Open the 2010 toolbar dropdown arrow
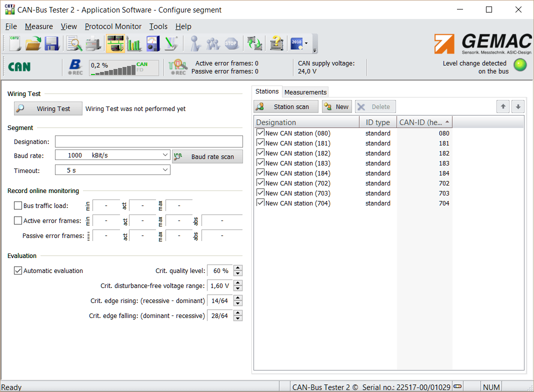Viewport: 534px width, 392px height. point(306,43)
